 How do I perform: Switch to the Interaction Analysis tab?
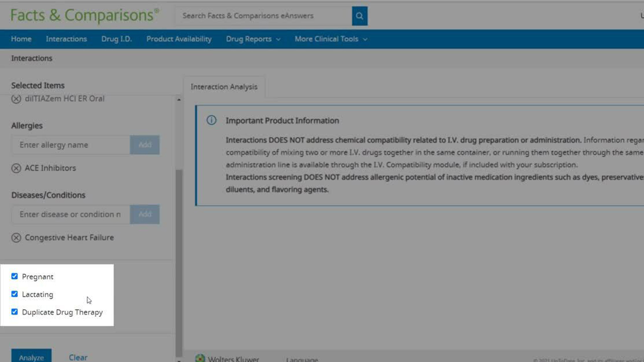224,87
